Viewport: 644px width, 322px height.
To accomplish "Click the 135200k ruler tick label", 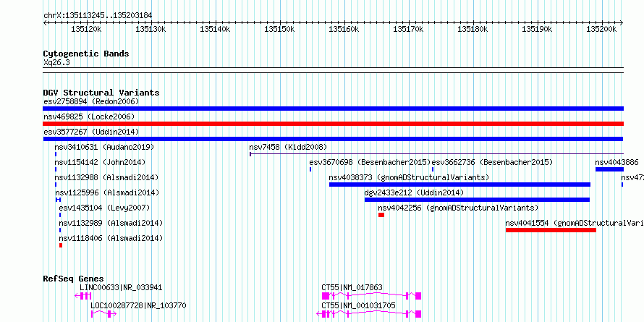I will [x=601, y=30].
